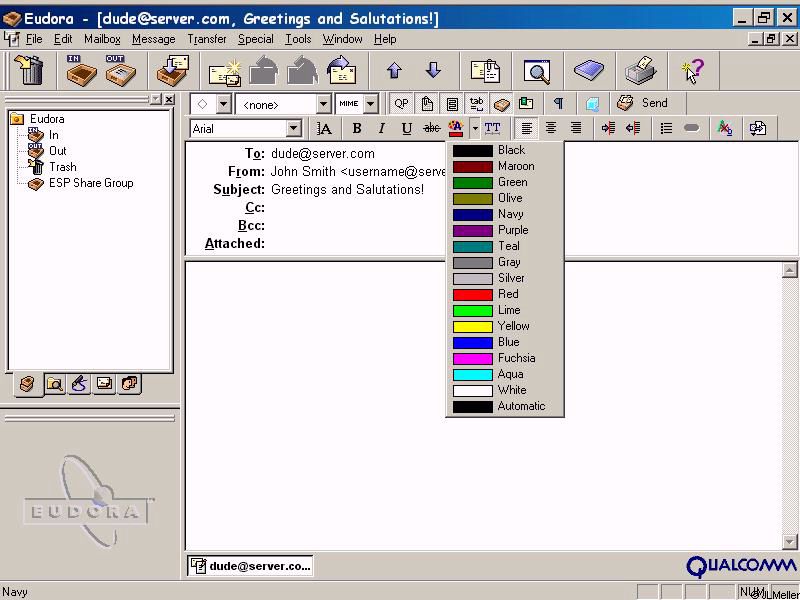This screenshot has width=800, height=600.
Task: Go to next message with down arrow
Action: click(433, 70)
